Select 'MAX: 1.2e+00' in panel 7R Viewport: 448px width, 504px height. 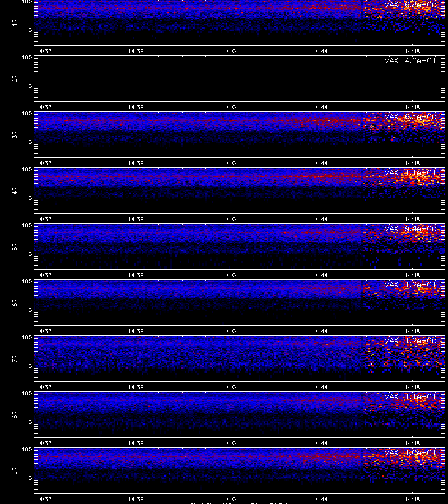tap(410, 340)
